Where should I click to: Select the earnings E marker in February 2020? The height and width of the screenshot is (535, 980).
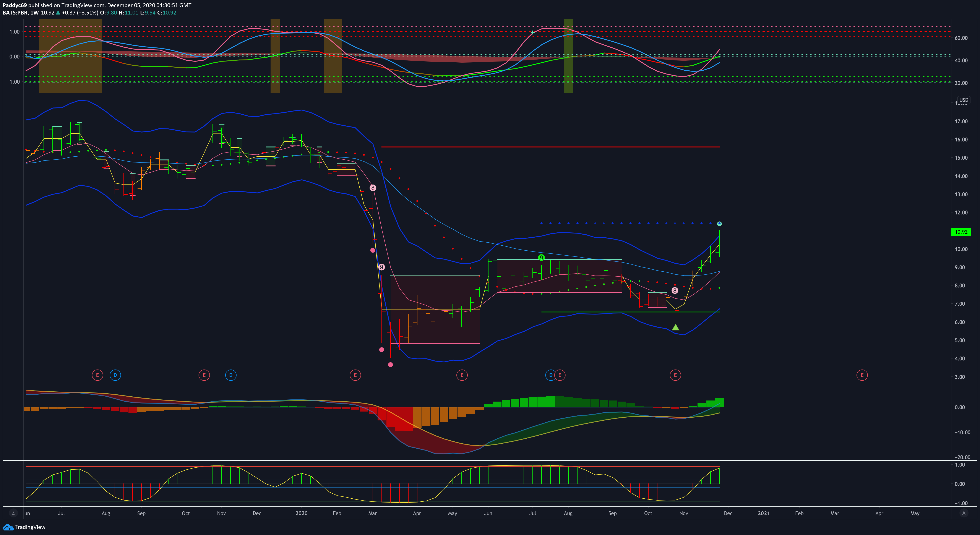click(355, 375)
